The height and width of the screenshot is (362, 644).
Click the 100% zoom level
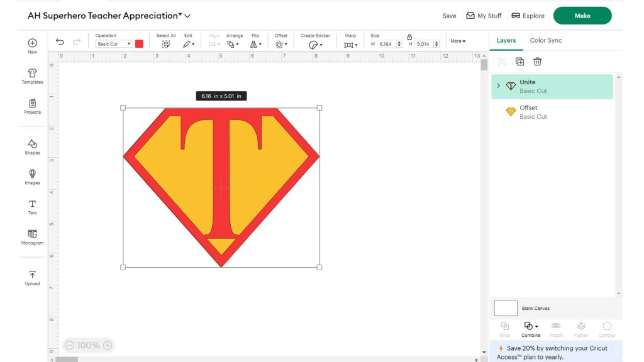tap(88, 345)
